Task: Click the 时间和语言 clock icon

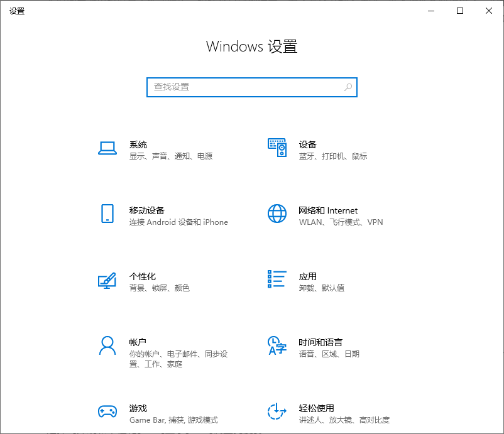Action: tap(277, 346)
